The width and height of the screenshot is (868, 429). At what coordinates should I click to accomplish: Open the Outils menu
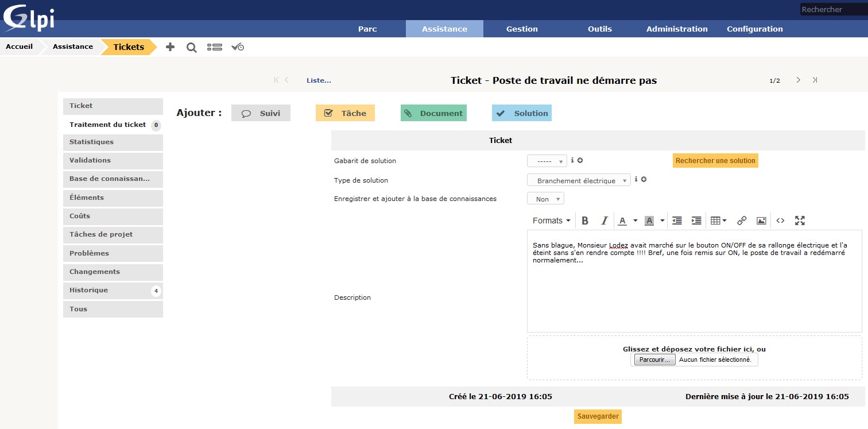tap(600, 29)
